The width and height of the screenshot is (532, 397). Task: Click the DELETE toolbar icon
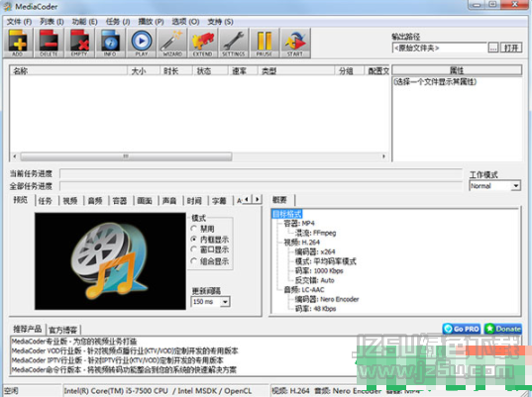49,43
